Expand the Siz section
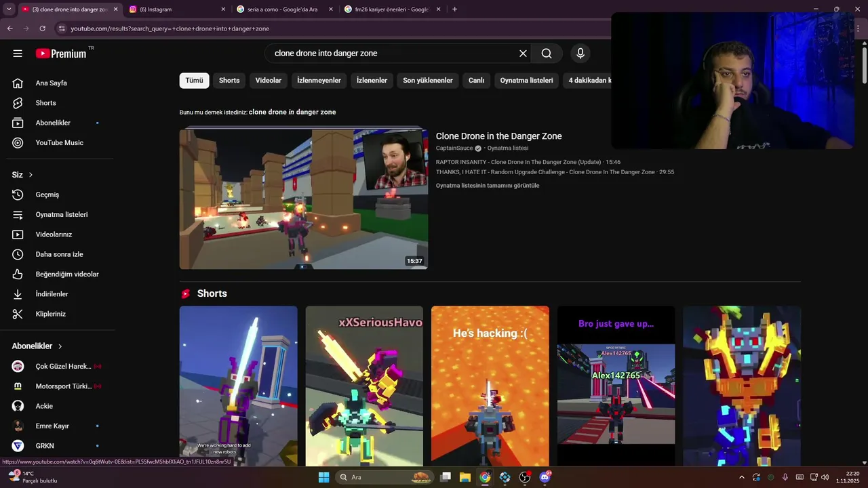868x488 pixels. point(22,175)
